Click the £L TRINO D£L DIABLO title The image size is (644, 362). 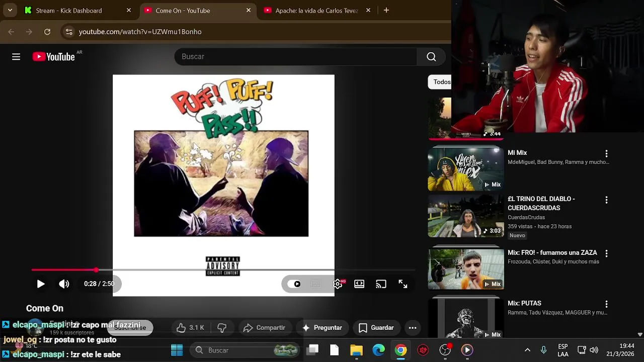[x=541, y=204]
